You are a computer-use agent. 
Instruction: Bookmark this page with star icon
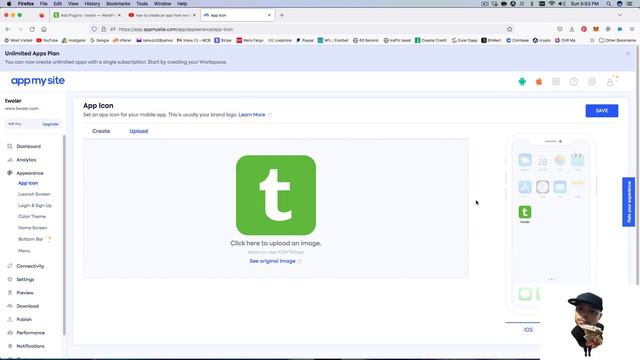[x=509, y=29]
